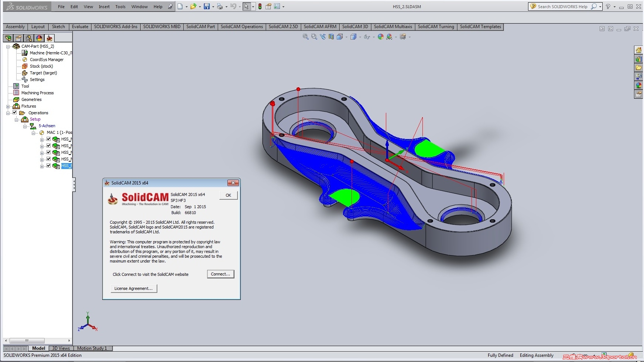Expand the Fixtures tree node
This screenshot has width=644, height=362.
(8, 106)
